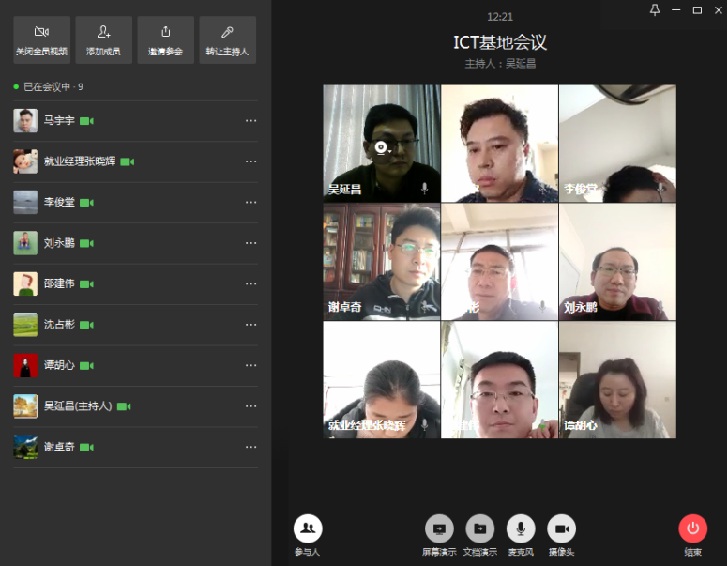Screen dimensions: 728x566
Task: Toggle the 摄像头 camera
Action: [x=561, y=530]
